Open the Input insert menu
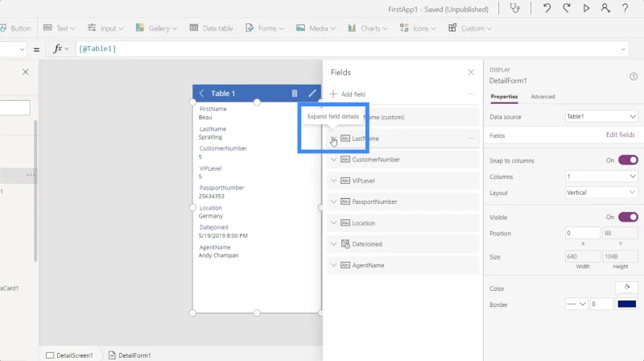The height and width of the screenshot is (361, 644). (x=105, y=28)
